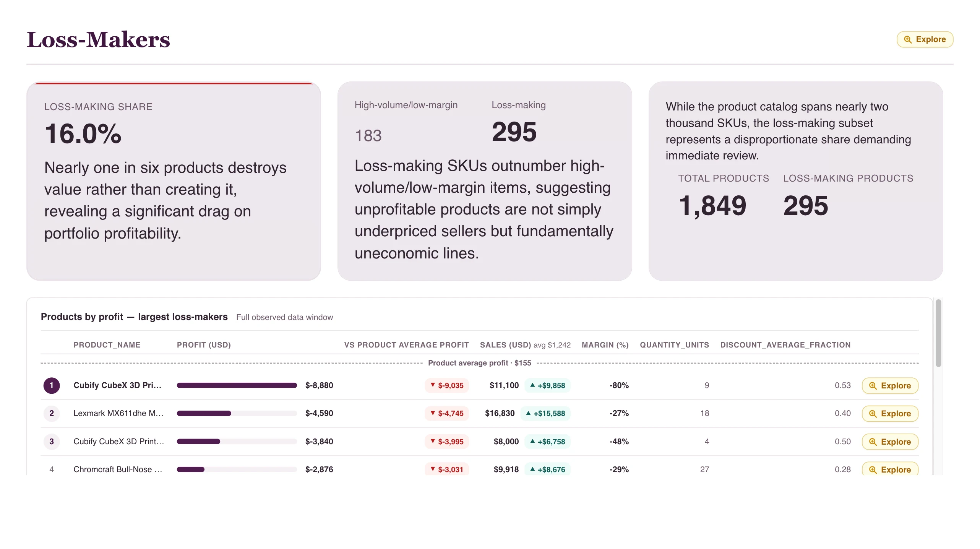Click rank badge 3 circle
980x549 pixels.
pyautogui.click(x=52, y=442)
